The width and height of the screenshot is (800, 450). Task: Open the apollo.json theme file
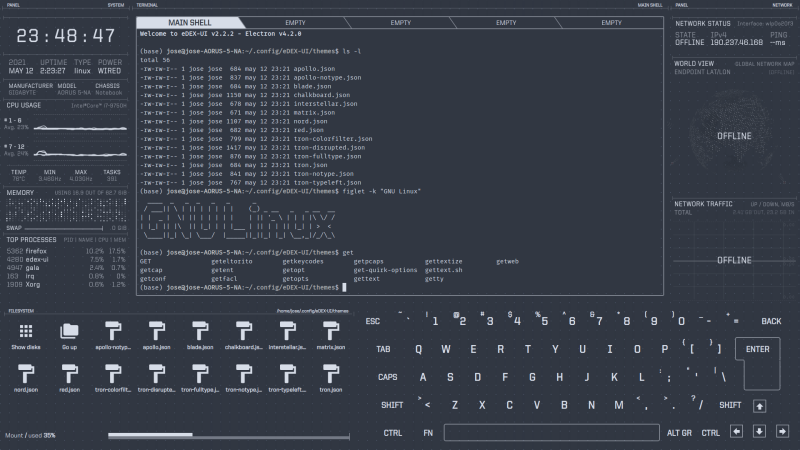(156, 331)
